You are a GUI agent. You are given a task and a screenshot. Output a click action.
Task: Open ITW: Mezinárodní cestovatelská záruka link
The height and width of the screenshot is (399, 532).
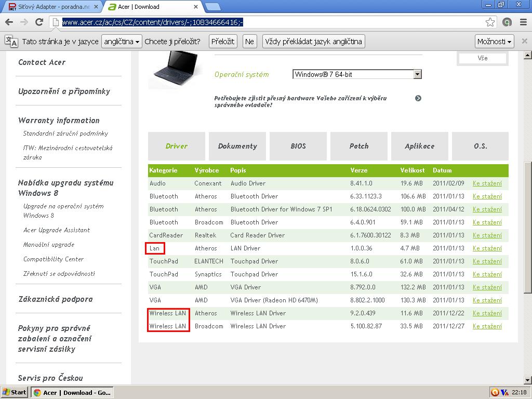[x=68, y=152]
